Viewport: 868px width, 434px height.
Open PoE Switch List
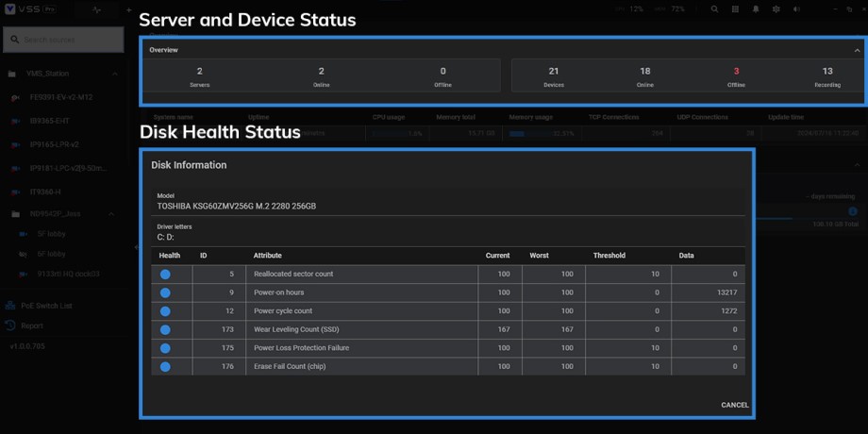tap(46, 306)
